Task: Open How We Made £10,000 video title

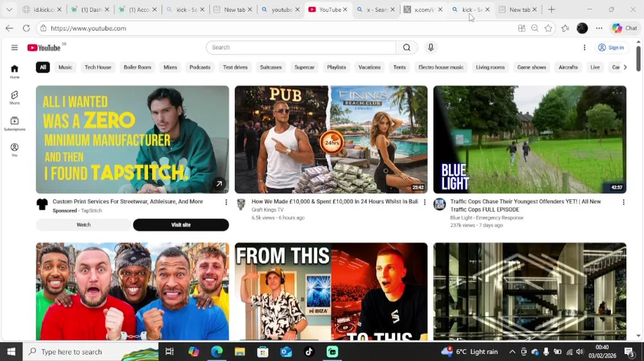Action: (x=335, y=202)
